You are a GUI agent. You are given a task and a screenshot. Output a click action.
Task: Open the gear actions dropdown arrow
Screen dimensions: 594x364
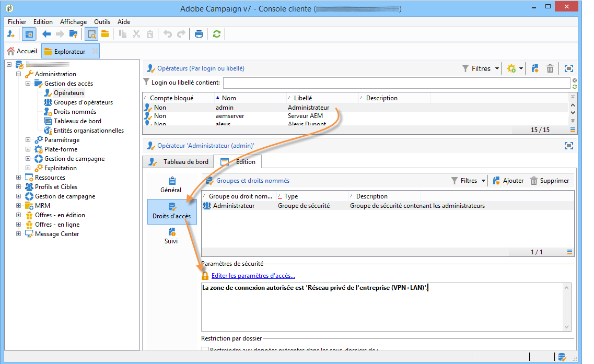point(521,68)
